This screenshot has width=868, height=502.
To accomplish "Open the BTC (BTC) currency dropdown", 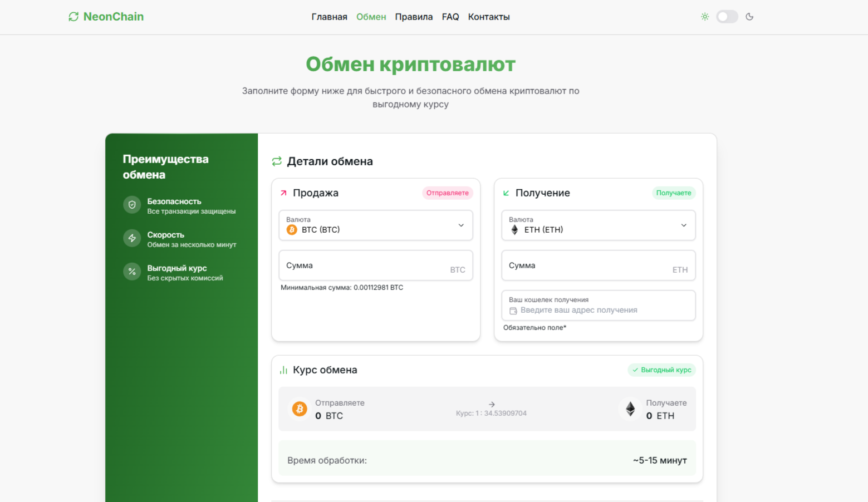I will pyautogui.click(x=376, y=225).
